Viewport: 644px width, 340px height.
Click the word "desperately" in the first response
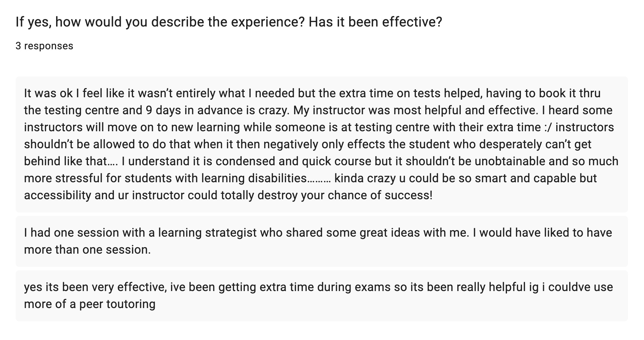(x=510, y=144)
